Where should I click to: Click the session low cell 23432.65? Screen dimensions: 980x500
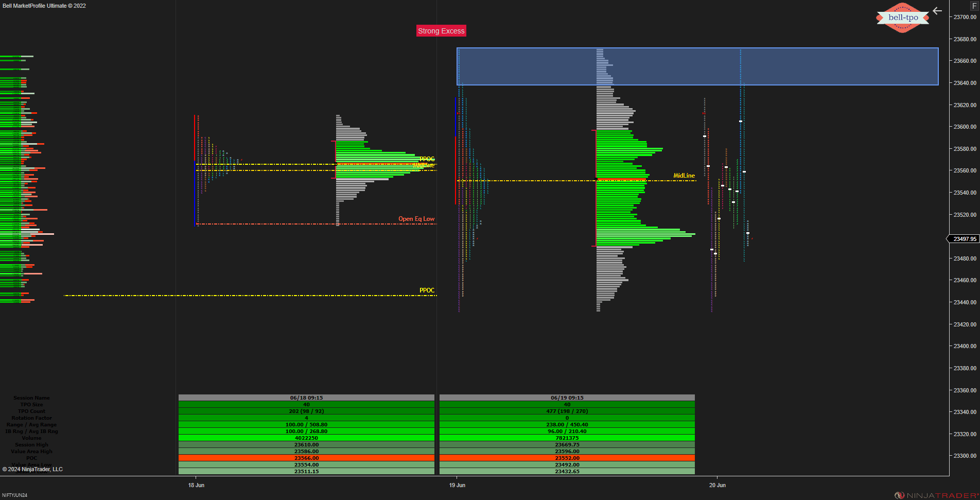click(567, 471)
